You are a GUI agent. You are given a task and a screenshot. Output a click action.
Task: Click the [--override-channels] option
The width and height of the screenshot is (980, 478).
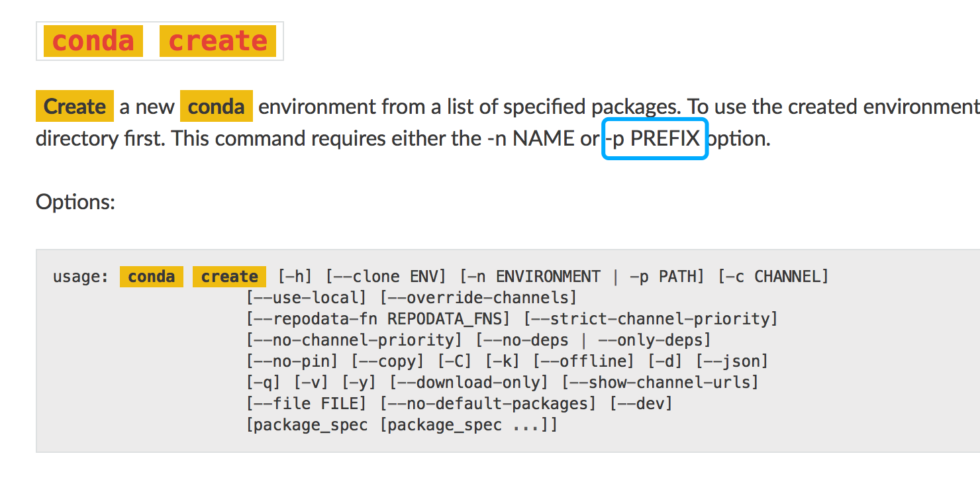pyautogui.click(x=479, y=297)
